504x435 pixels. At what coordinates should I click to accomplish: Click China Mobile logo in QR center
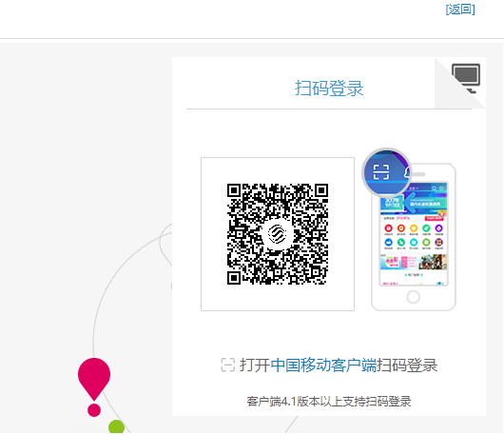(277, 234)
